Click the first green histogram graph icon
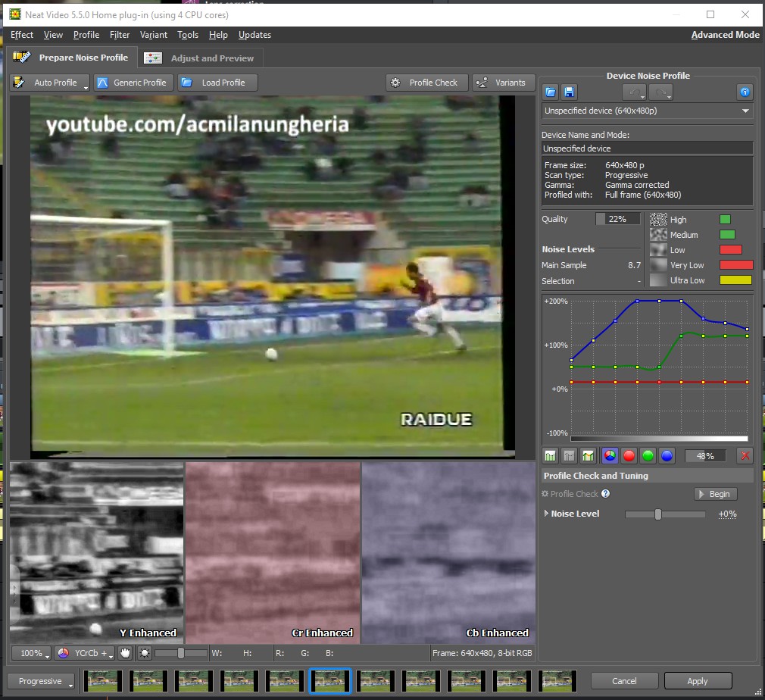Viewport: 765px width, 700px height. click(551, 456)
